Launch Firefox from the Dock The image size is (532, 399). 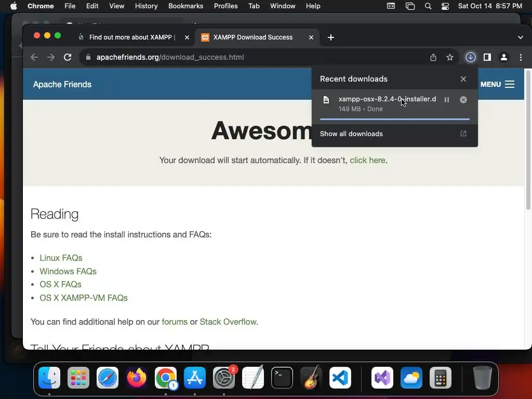click(137, 378)
